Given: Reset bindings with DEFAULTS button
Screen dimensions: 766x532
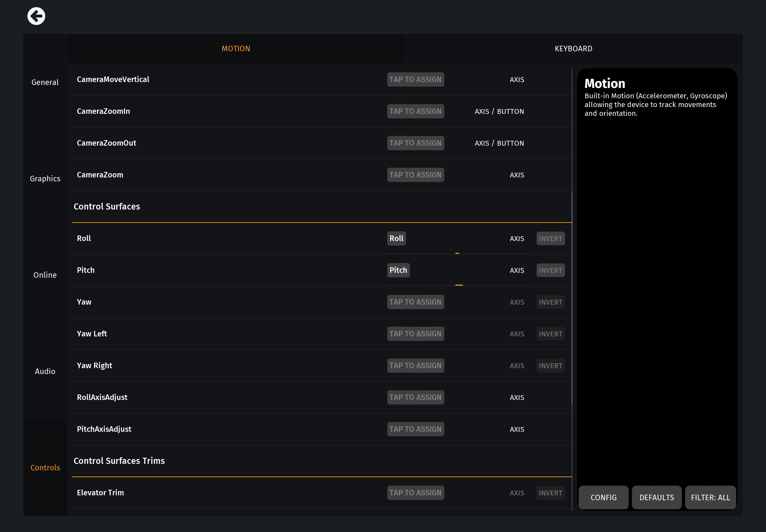Looking at the screenshot, I should tap(656, 497).
